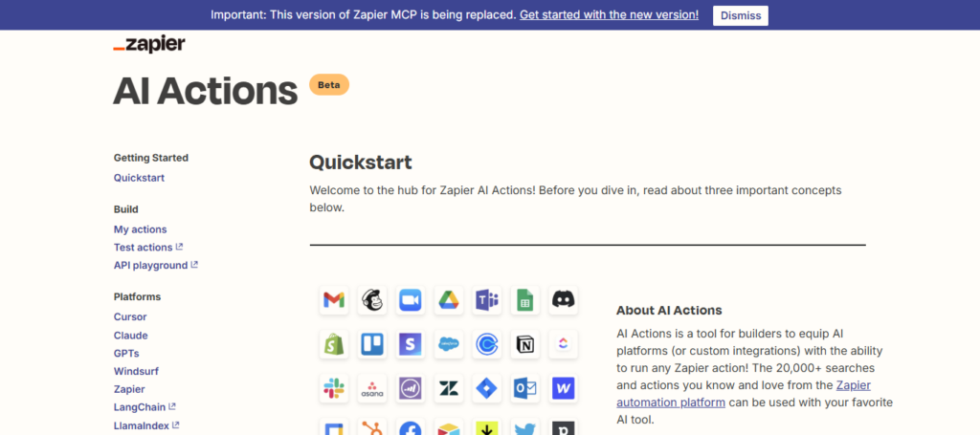Select the Slack icon

pyautogui.click(x=334, y=388)
